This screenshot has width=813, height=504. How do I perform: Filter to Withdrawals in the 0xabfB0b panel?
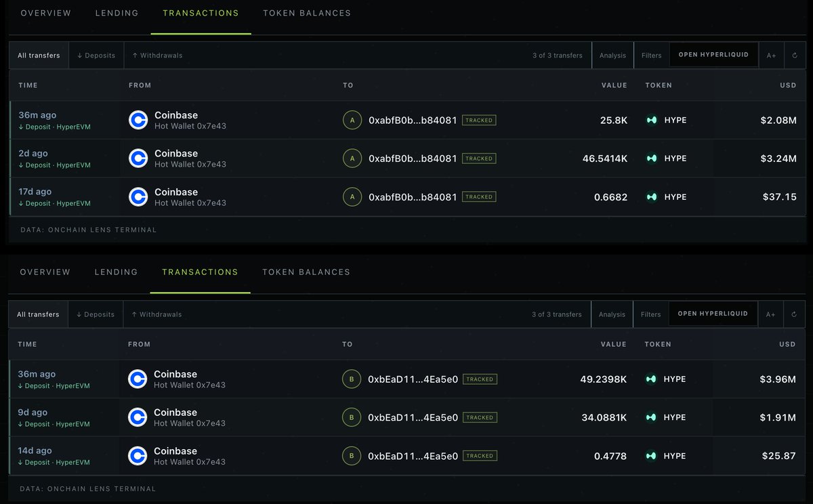[x=157, y=56]
